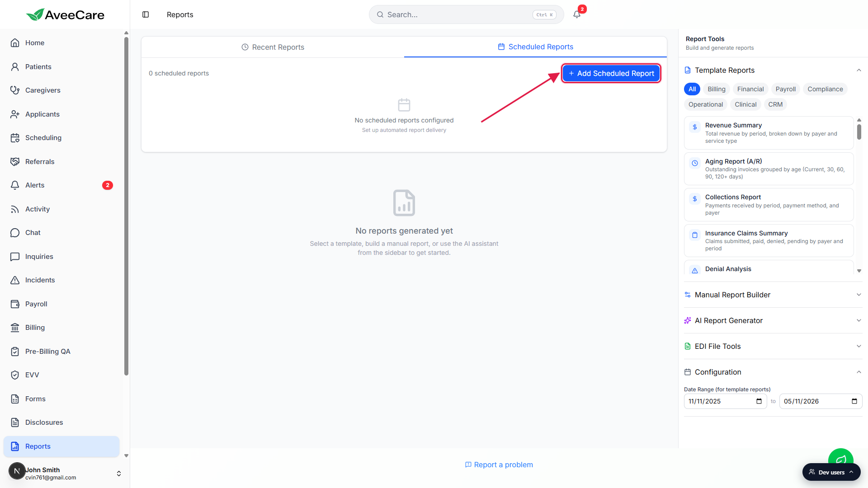868x488 pixels.
Task: Click the end date 05/11/2026 field
Action: tap(821, 401)
